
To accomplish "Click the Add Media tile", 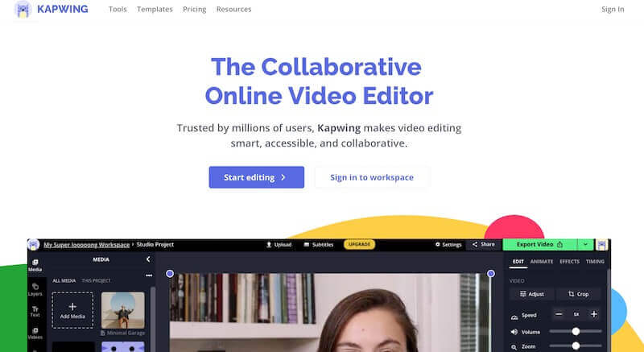I will point(72,310).
